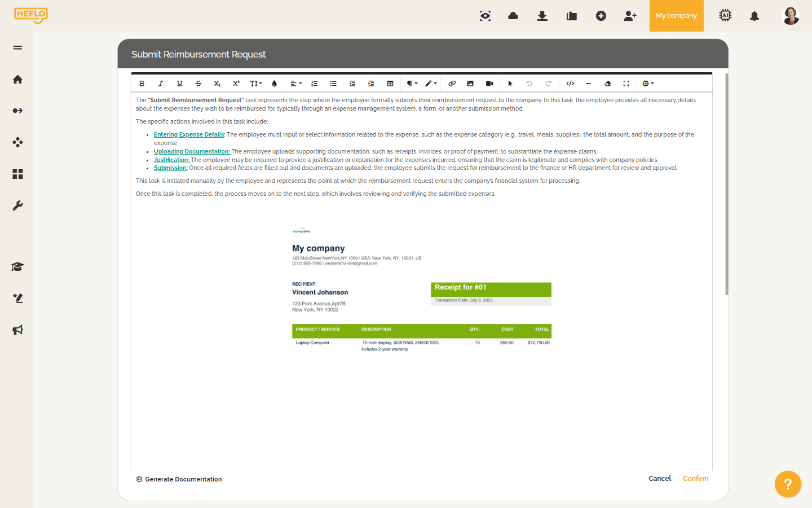Insert video using camera icon
The height and width of the screenshot is (508, 812).
click(x=489, y=84)
